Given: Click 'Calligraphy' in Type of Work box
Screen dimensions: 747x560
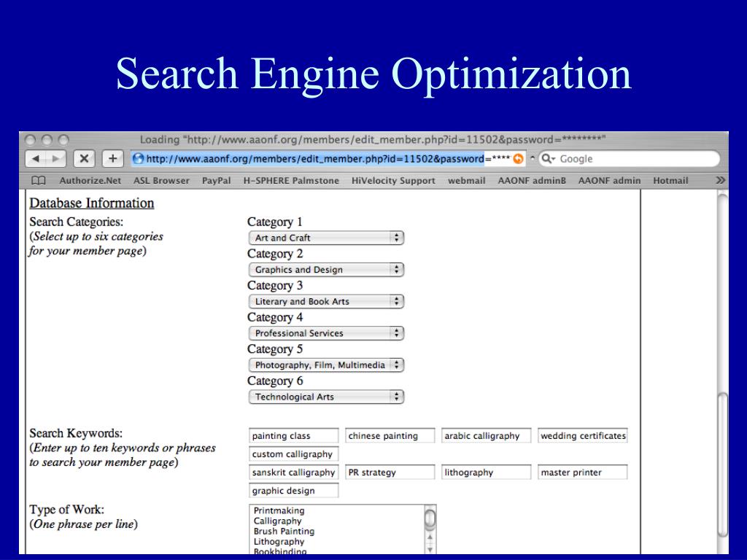Looking at the screenshot, I should (x=277, y=521).
